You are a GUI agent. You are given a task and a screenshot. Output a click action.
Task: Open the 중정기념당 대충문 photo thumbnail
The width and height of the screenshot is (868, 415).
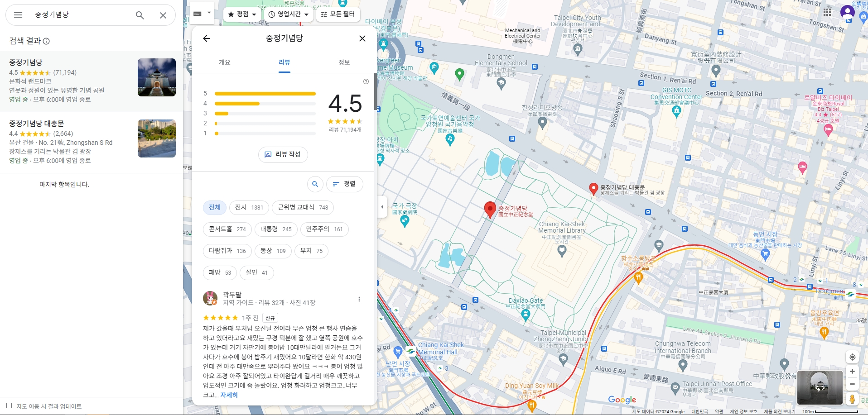pos(157,138)
